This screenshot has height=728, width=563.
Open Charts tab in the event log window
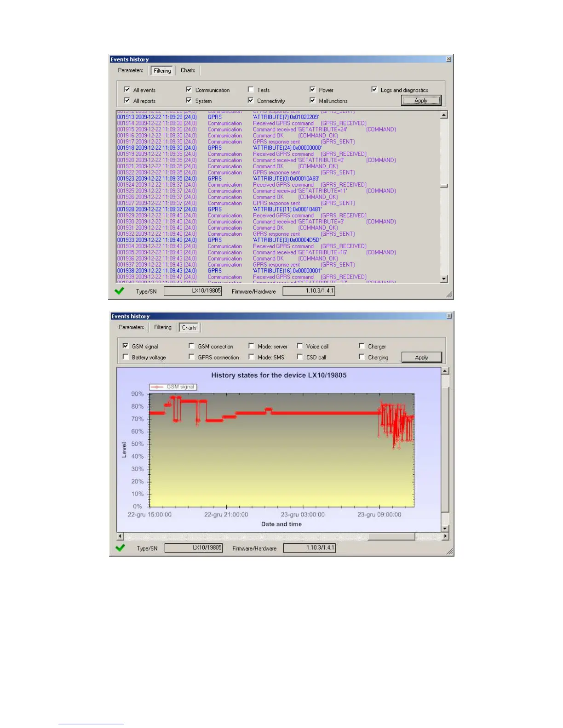(x=188, y=70)
